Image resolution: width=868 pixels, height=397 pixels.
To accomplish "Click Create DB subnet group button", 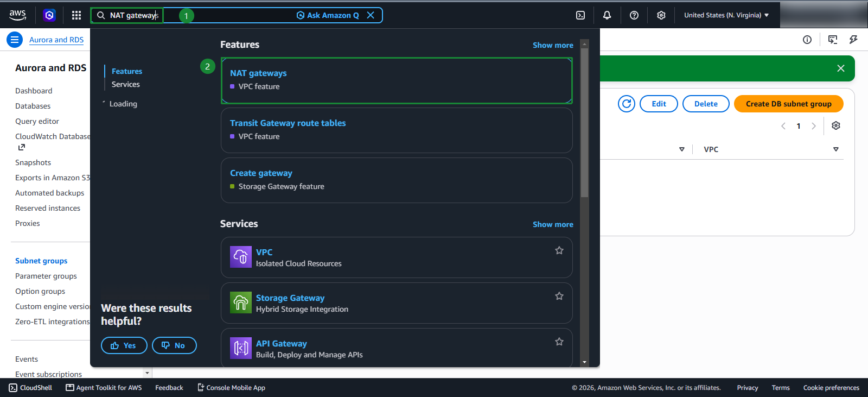I will point(789,104).
